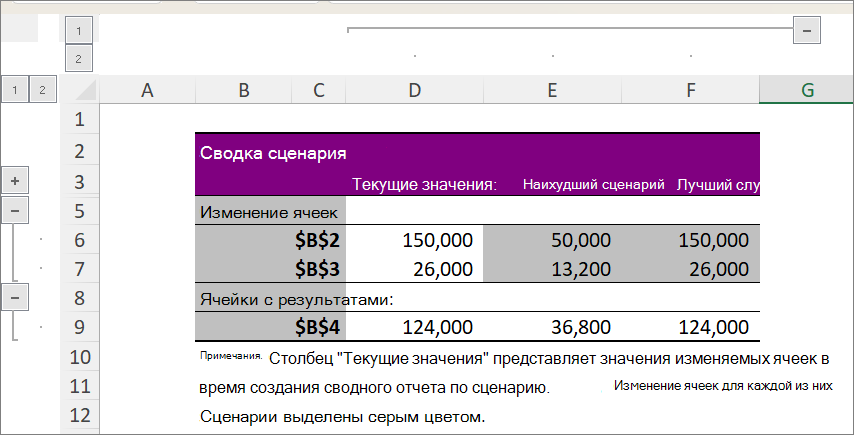Viewport: 854px width, 435px height.
Task: Collapse row group beside row 5
Action: (15, 210)
